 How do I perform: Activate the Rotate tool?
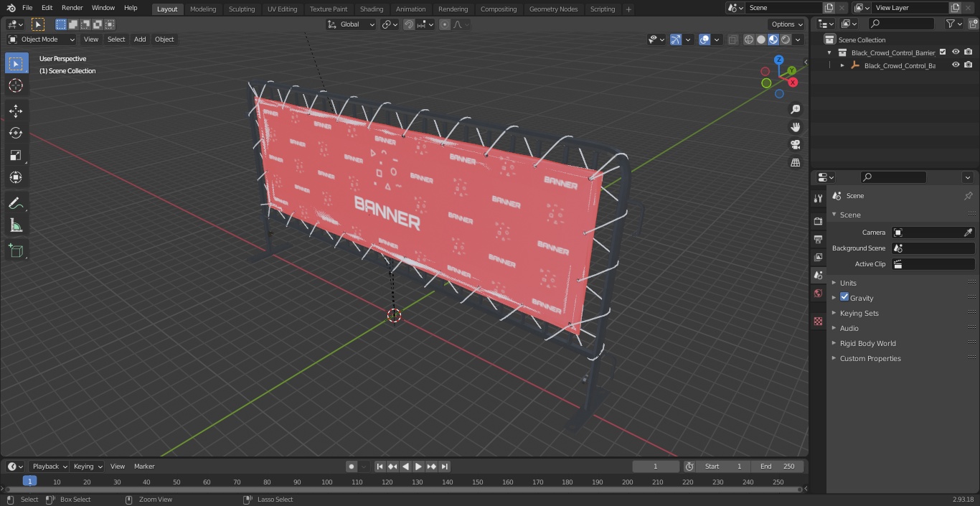coord(16,133)
